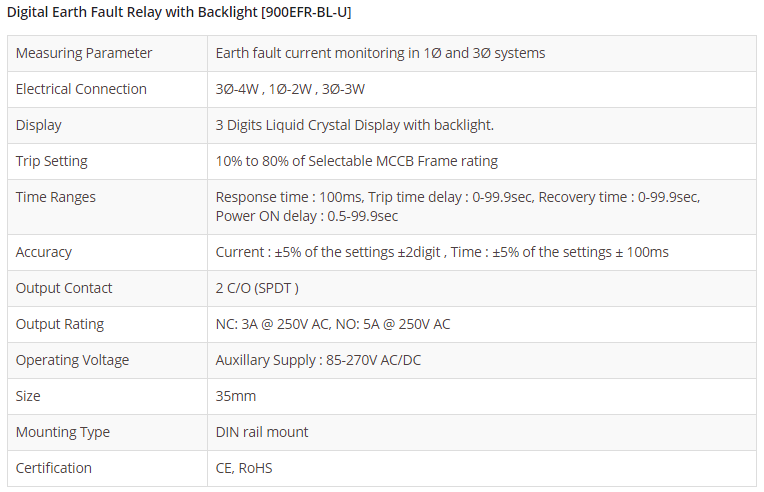Click the Display row label
The height and width of the screenshot is (492, 764).
point(39,125)
